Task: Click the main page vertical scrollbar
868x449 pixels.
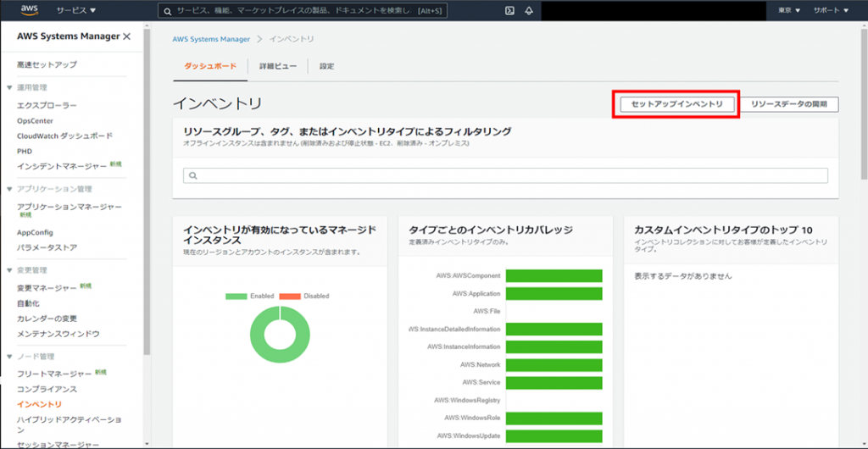Action: 864,103
